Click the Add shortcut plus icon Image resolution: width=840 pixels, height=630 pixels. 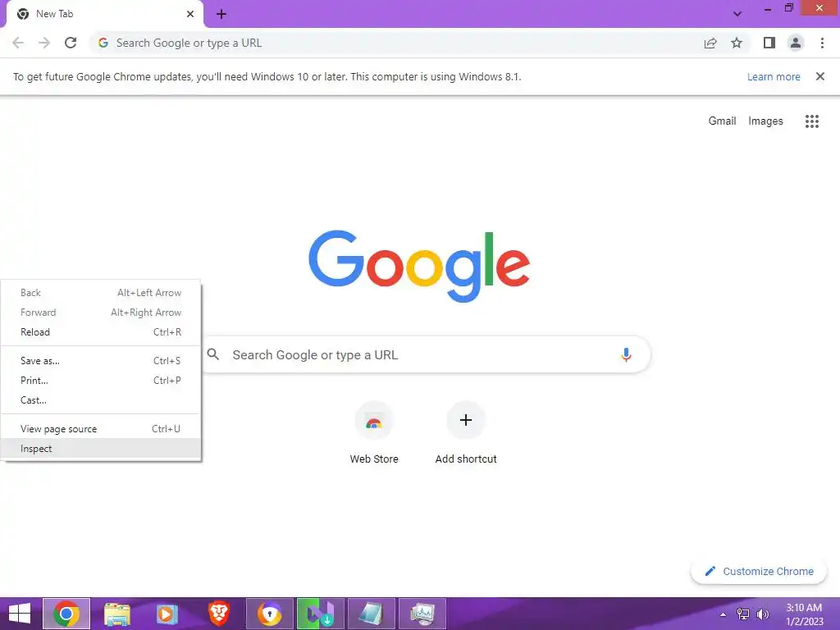[466, 420]
